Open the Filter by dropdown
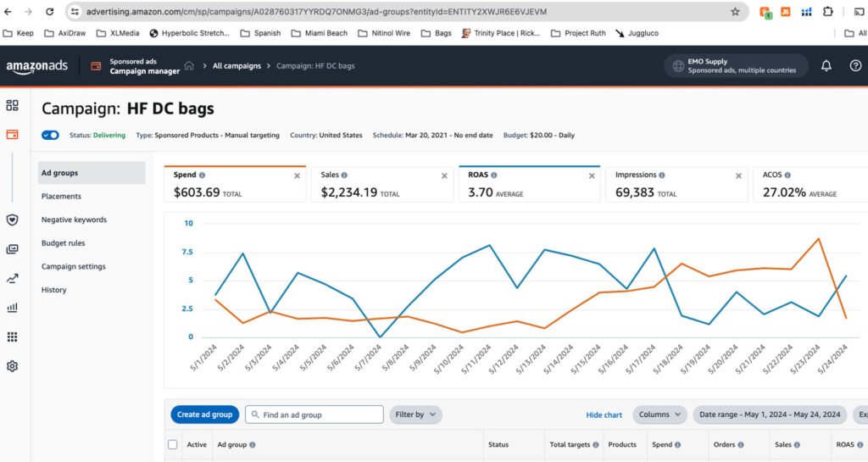Image resolution: width=868 pixels, height=462 pixels. [x=415, y=415]
